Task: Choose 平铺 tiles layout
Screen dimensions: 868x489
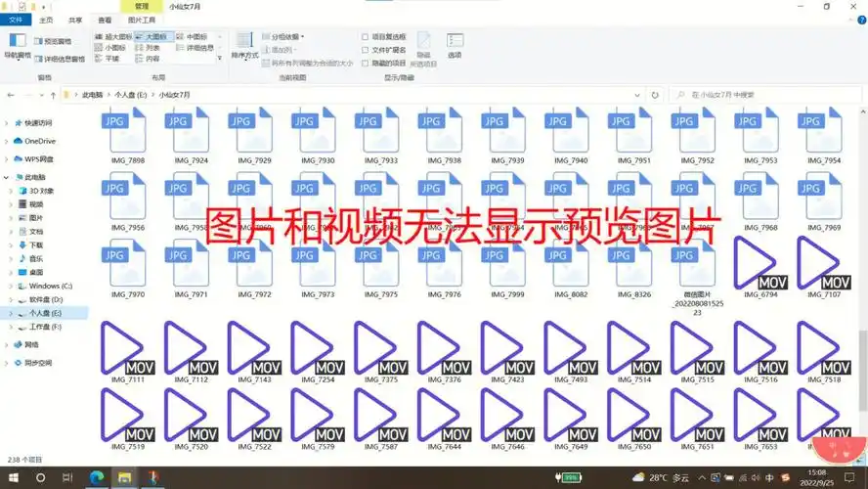Action: click(x=108, y=58)
